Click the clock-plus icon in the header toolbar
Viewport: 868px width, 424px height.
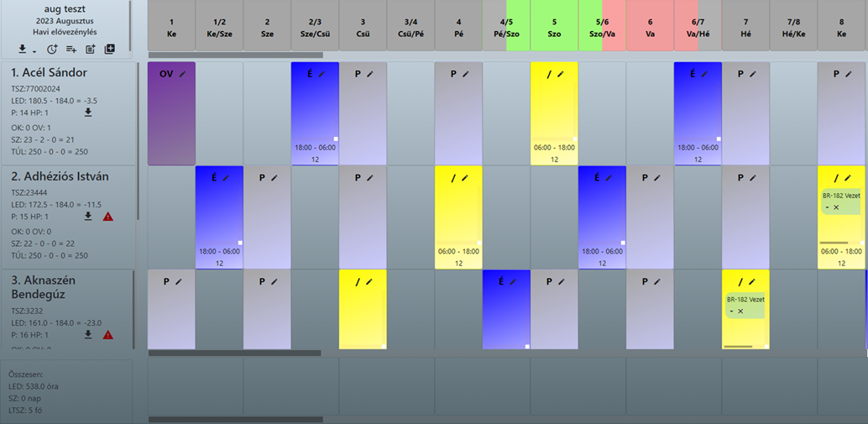pyautogui.click(x=52, y=50)
